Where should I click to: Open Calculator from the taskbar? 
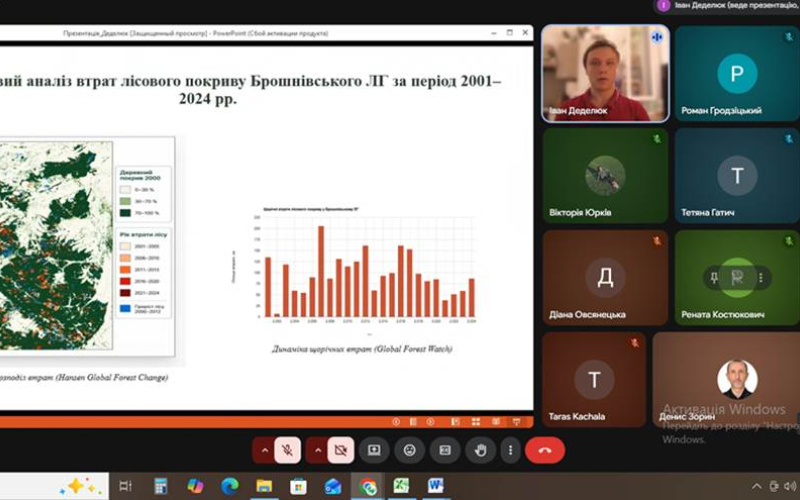tap(161, 486)
